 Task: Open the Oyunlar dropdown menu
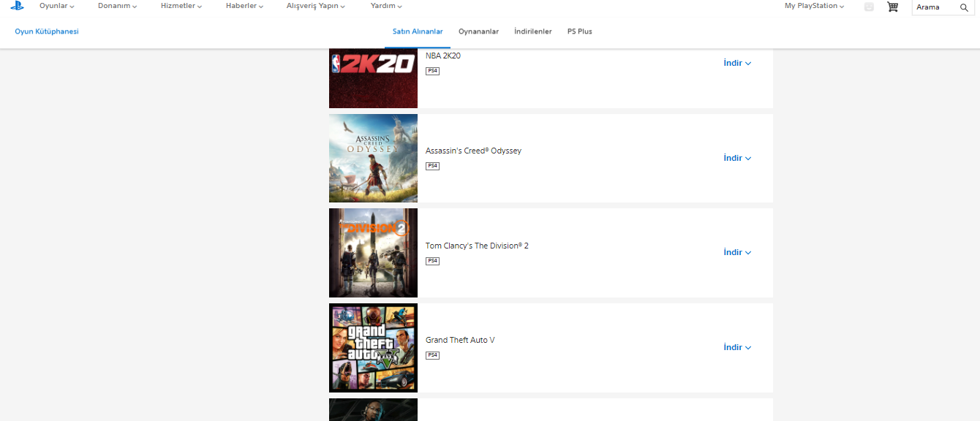point(57,6)
